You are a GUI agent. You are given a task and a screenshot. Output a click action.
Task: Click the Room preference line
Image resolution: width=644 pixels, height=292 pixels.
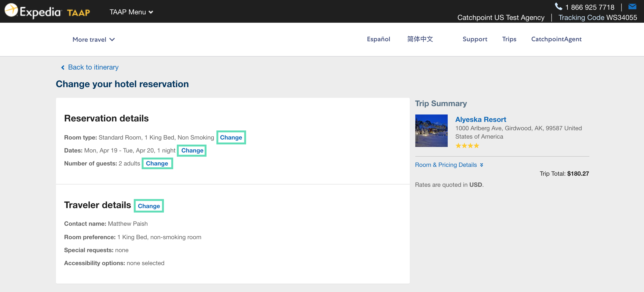(x=132, y=237)
